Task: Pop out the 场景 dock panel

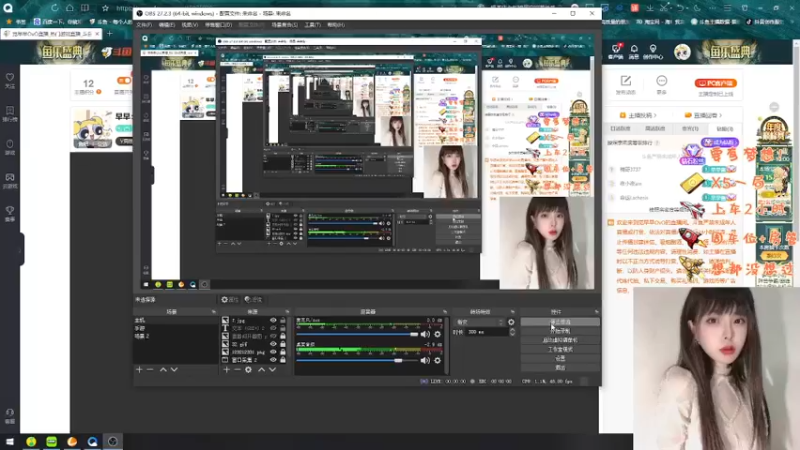Action: tap(214, 312)
